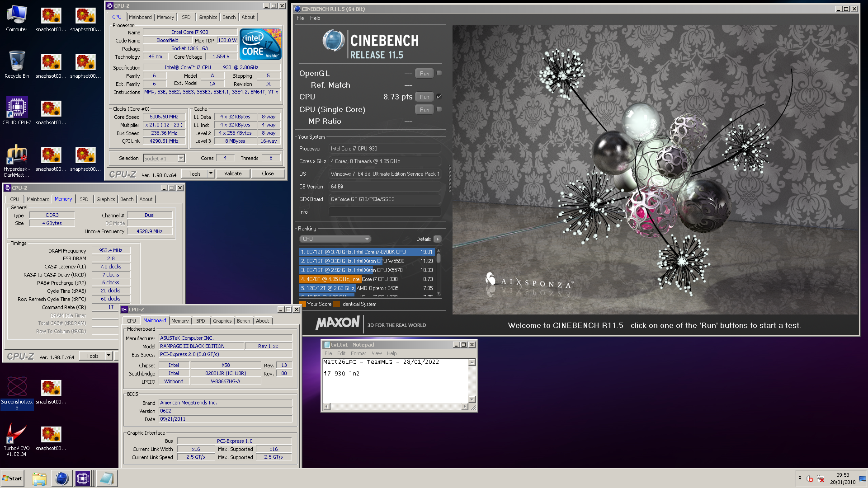Click the top CPU-Z window title icon
868x488 pixels.
click(x=110, y=6)
